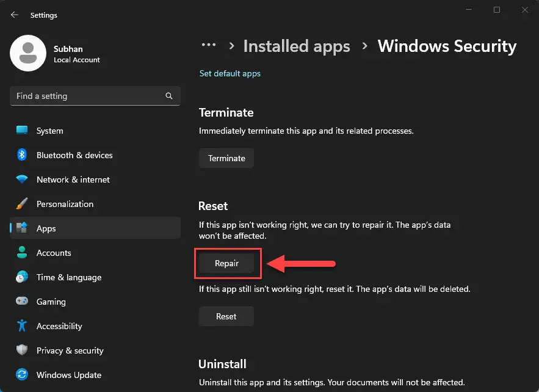Click the Privacy shield icon
The height and width of the screenshot is (392, 539).
[22, 350]
